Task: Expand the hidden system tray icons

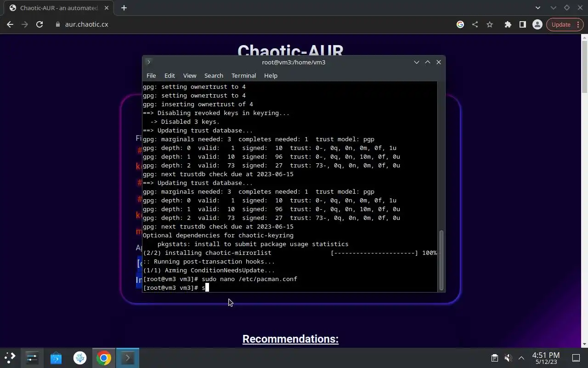Action: [x=521, y=358]
